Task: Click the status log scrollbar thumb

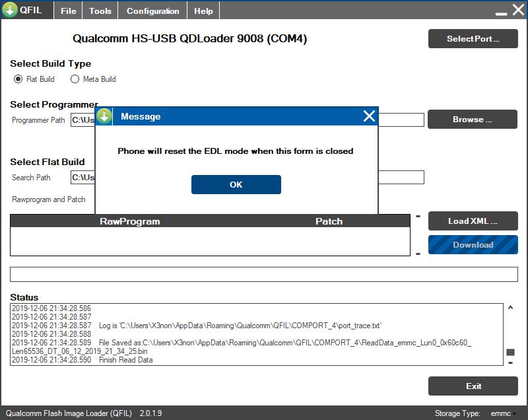Action: [x=510, y=352]
